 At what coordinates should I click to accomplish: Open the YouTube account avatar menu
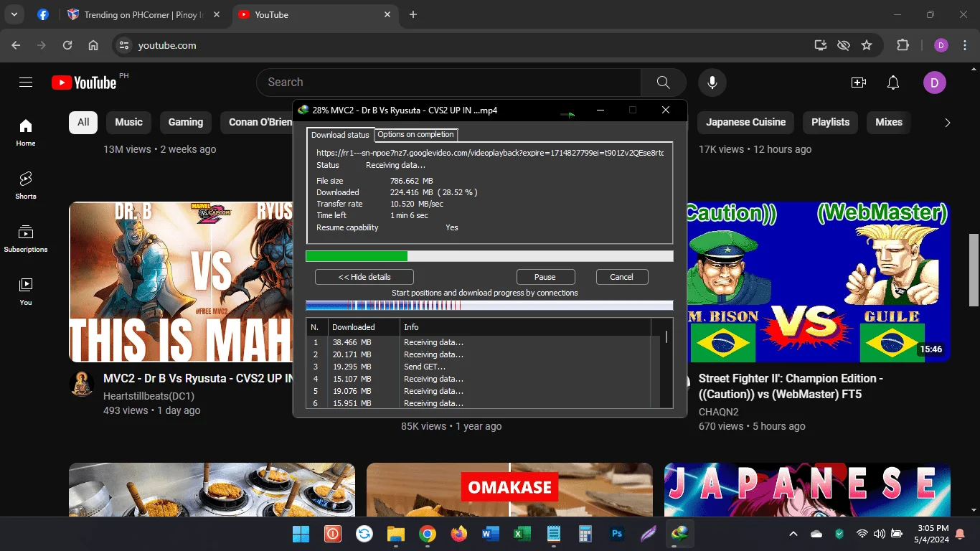[x=935, y=83]
